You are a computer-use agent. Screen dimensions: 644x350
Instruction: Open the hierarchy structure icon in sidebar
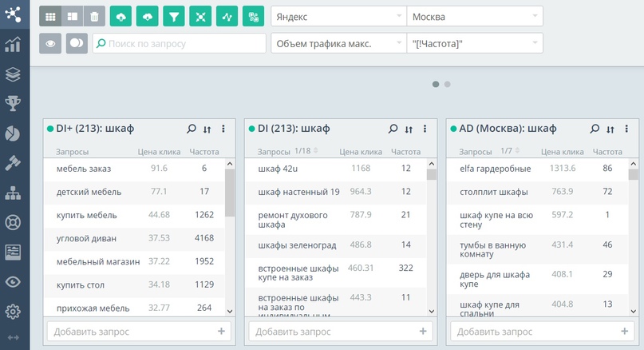pyautogui.click(x=13, y=193)
